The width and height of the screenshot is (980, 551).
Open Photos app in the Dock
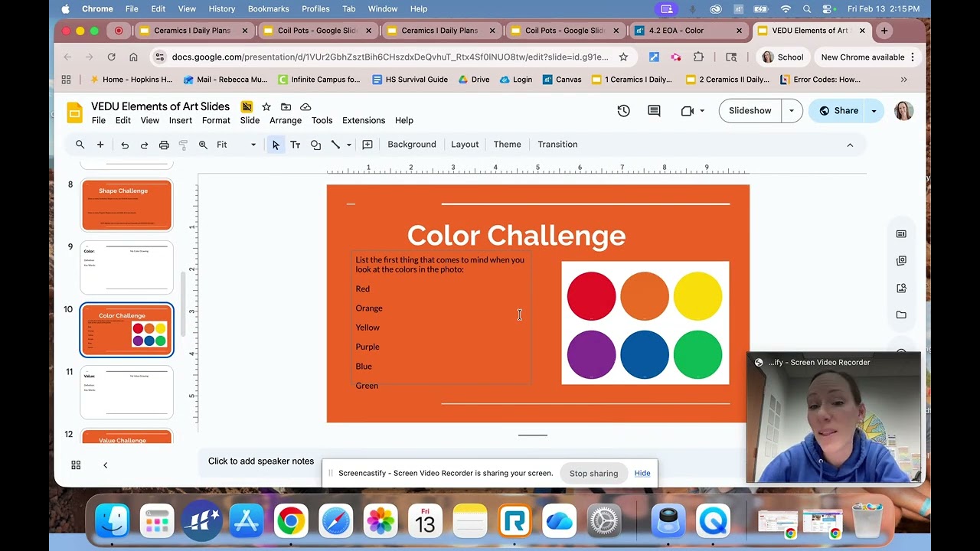pos(380,522)
